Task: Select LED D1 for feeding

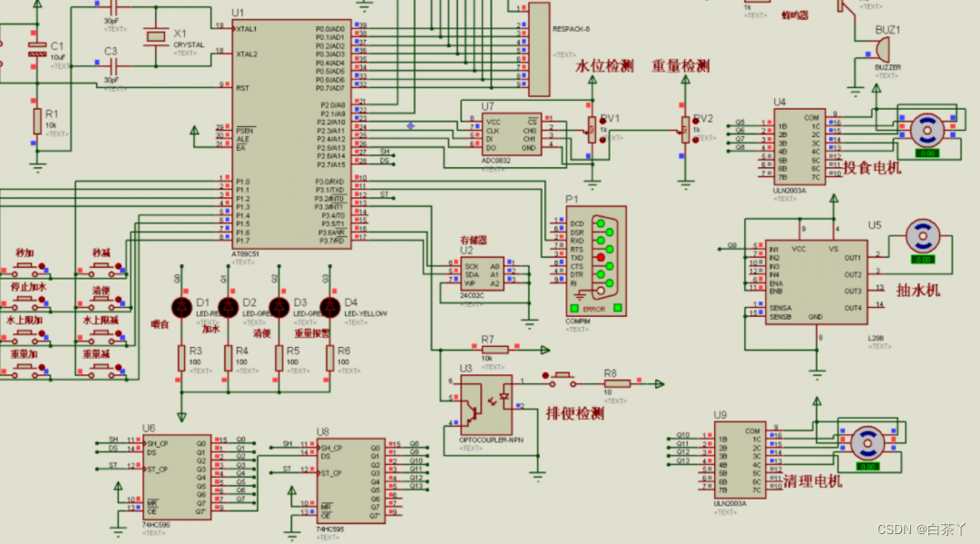Action: click(181, 307)
